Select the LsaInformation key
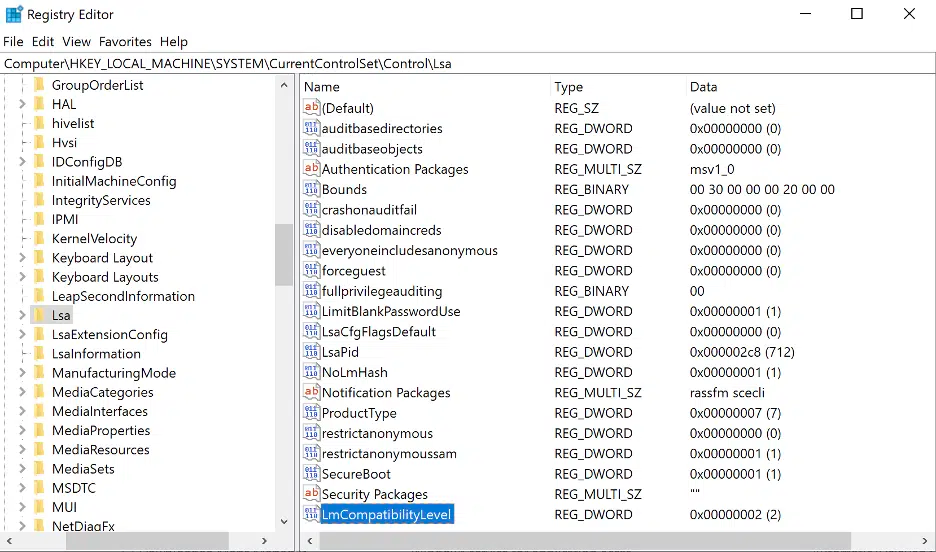The width and height of the screenshot is (936, 552). click(x=96, y=353)
